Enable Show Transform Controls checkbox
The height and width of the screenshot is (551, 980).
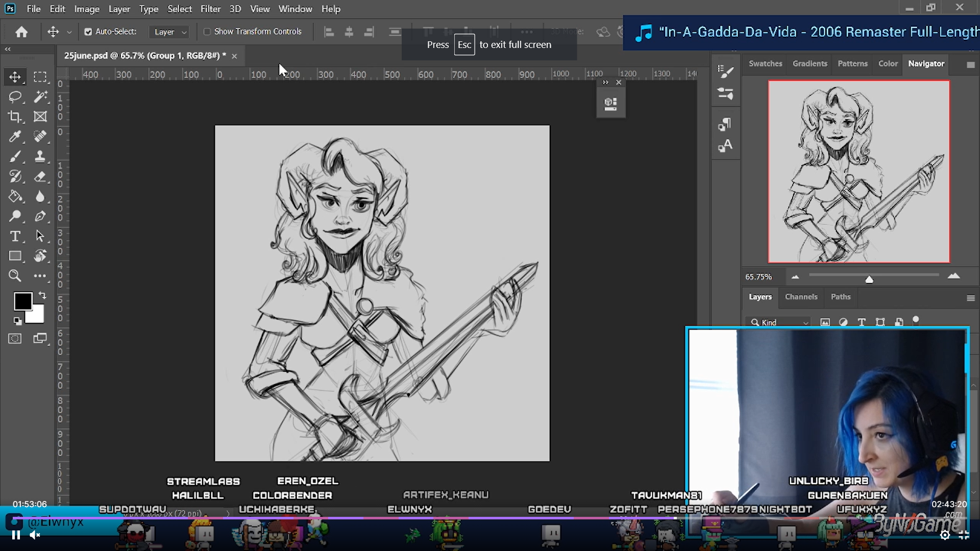click(x=207, y=32)
